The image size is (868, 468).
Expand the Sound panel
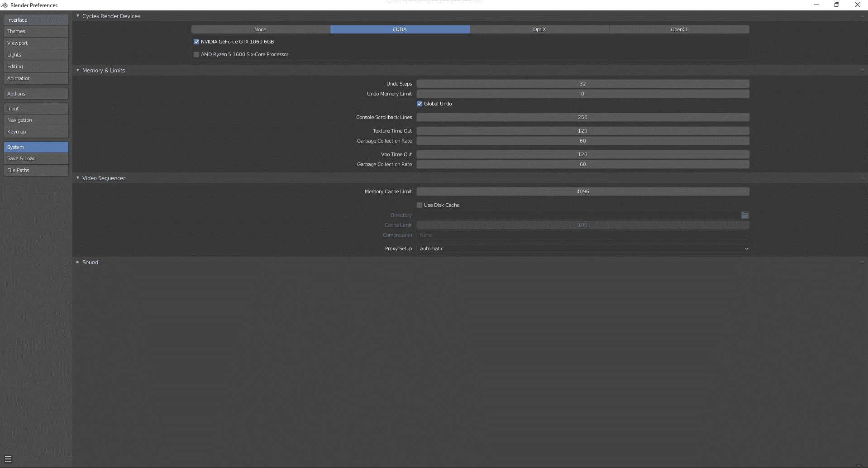tap(78, 262)
